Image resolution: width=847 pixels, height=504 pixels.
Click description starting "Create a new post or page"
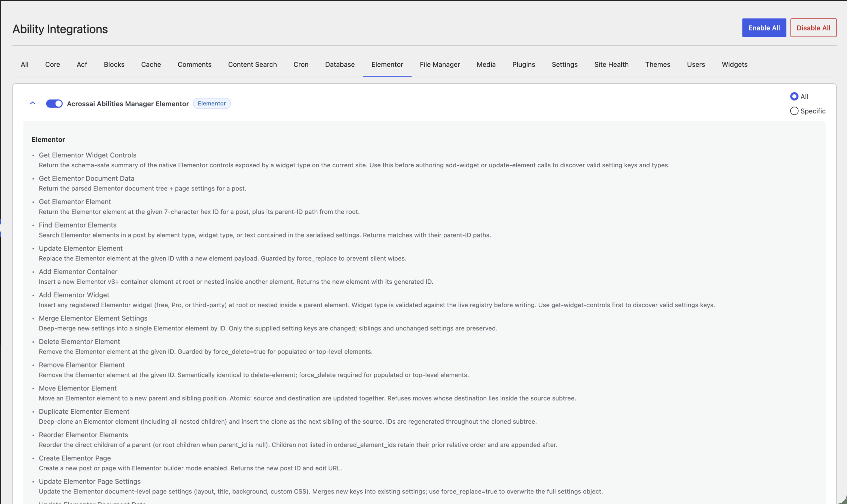(x=190, y=468)
